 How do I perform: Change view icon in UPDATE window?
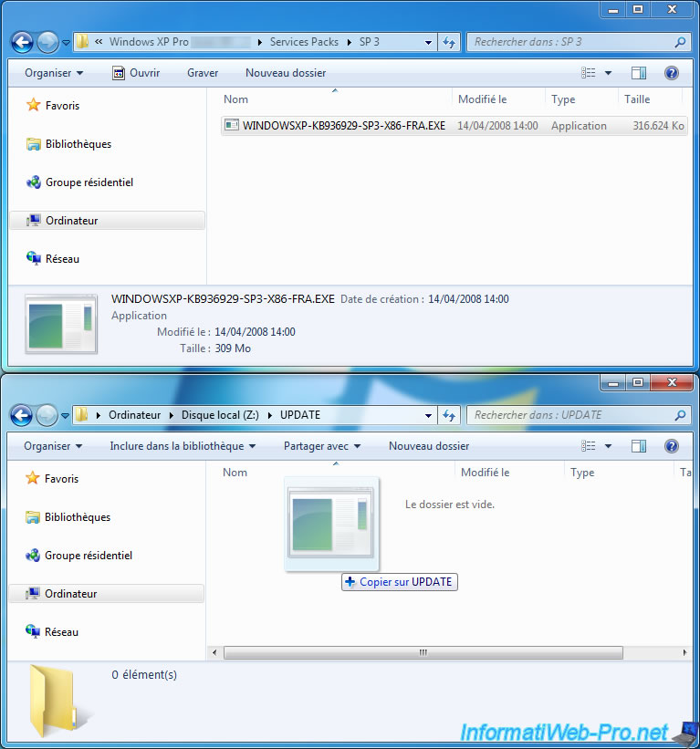[x=588, y=446]
